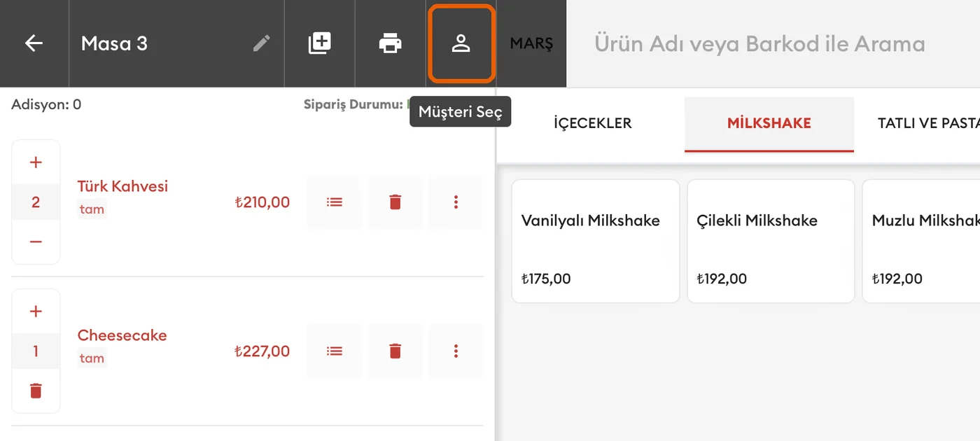This screenshot has height=441, width=980.
Task: Open Cheesecake list options icon
Action: click(x=335, y=351)
